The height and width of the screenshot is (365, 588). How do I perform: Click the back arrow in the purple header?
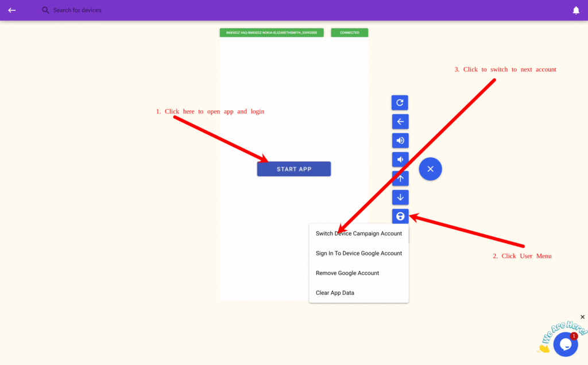point(11,10)
